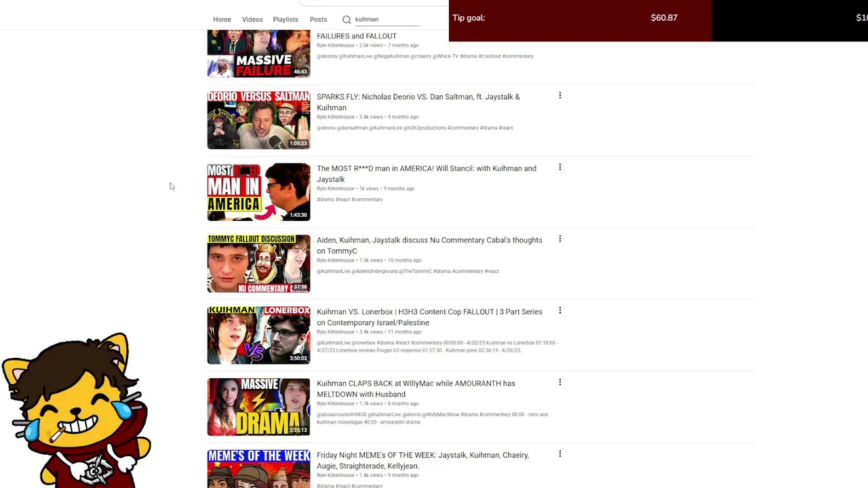
Task: Open the DEORIO VERSUS SALTMAN thumbnail
Action: click(258, 120)
